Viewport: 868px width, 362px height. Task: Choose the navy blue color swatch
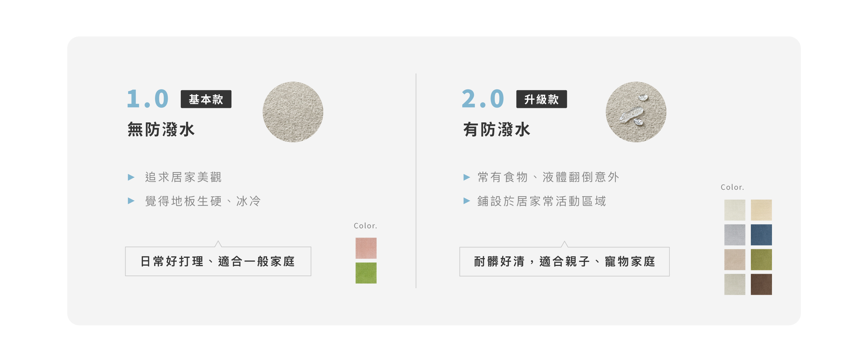(x=761, y=235)
